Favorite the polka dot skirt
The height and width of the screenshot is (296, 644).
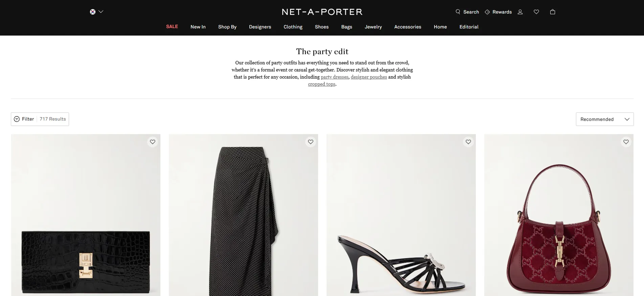pyautogui.click(x=311, y=142)
